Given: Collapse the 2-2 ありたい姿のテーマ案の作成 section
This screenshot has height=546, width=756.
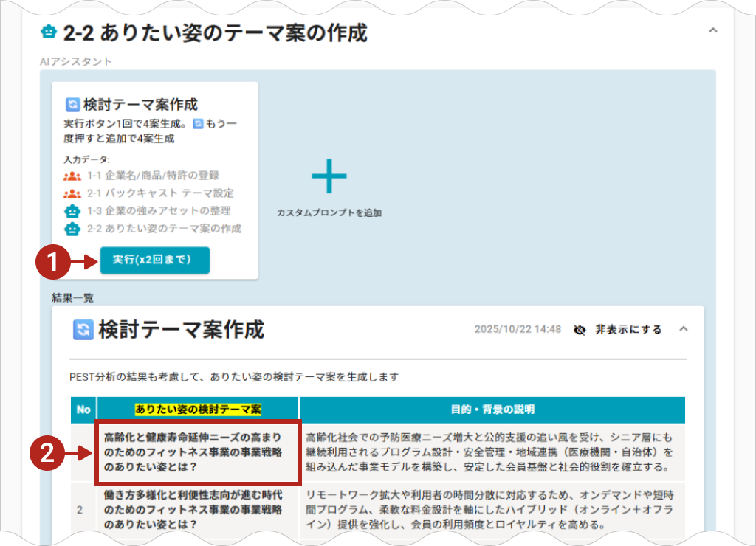Looking at the screenshot, I should click(x=712, y=31).
